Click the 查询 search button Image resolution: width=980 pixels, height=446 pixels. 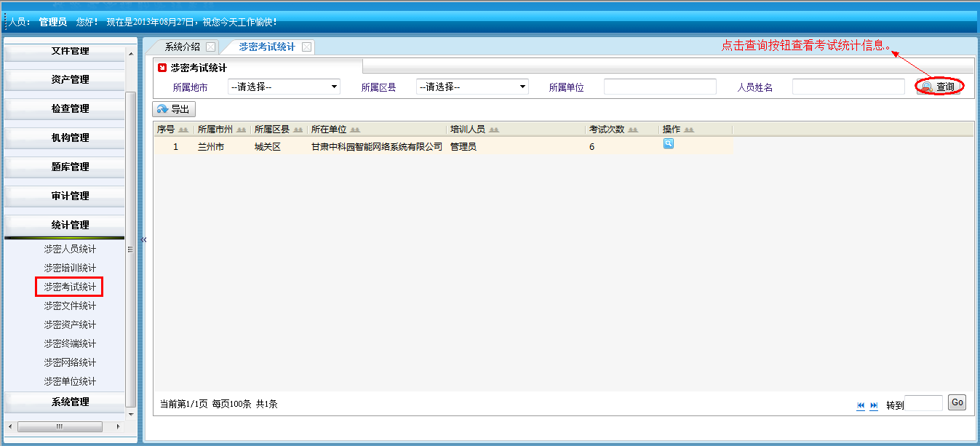coord(939,87)
